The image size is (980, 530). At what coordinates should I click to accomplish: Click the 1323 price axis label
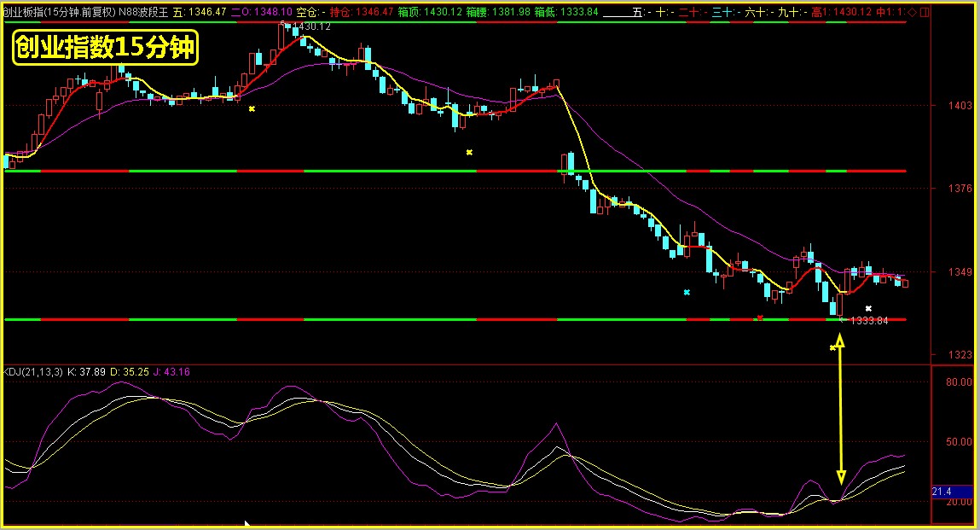pos(960,355)
